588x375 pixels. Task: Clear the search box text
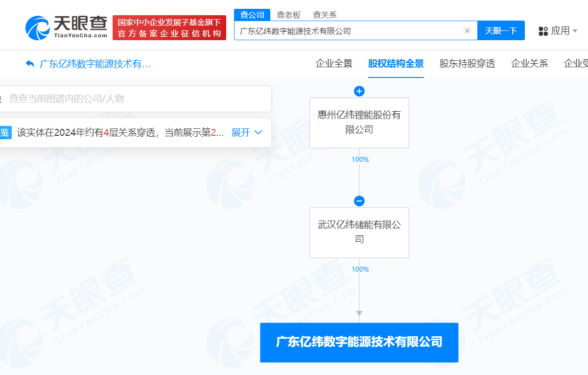[467, 31]
